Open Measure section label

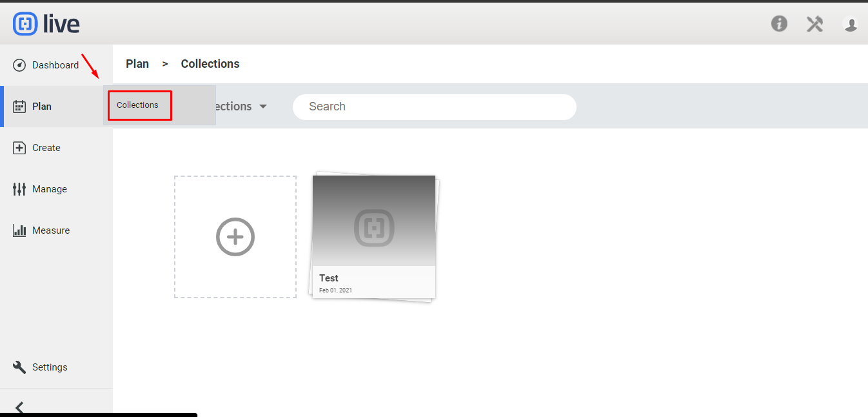pyautogui.click(x=51, y=230)
